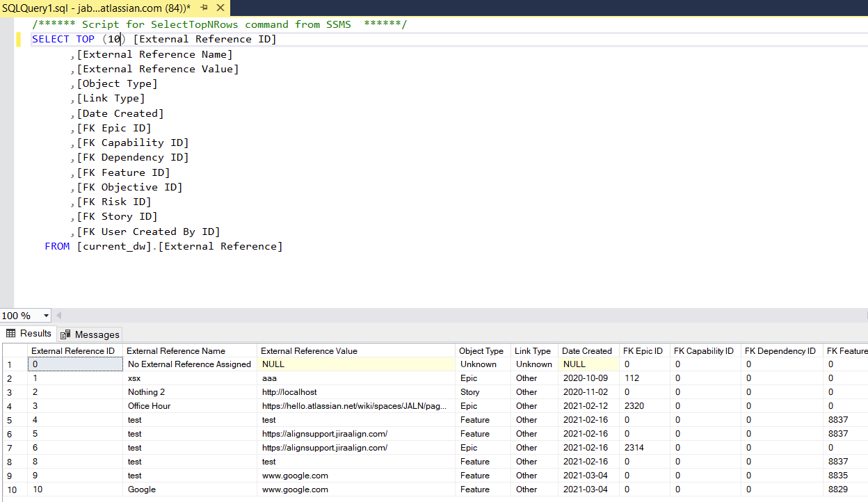Click the FK Dependency ID column header
868x502 pixels.
(782, 350)
